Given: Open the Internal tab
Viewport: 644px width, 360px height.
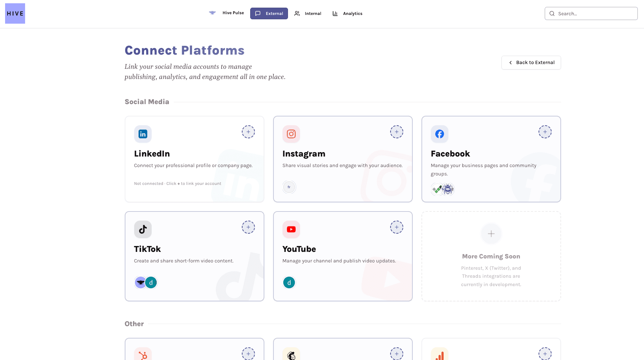Looking at the screenshot, I should tap(308, 13).
